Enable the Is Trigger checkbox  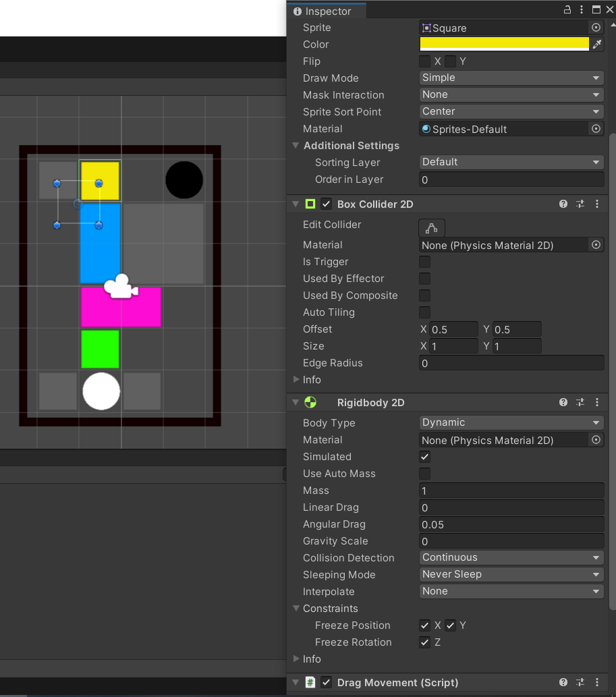[425, 262]
